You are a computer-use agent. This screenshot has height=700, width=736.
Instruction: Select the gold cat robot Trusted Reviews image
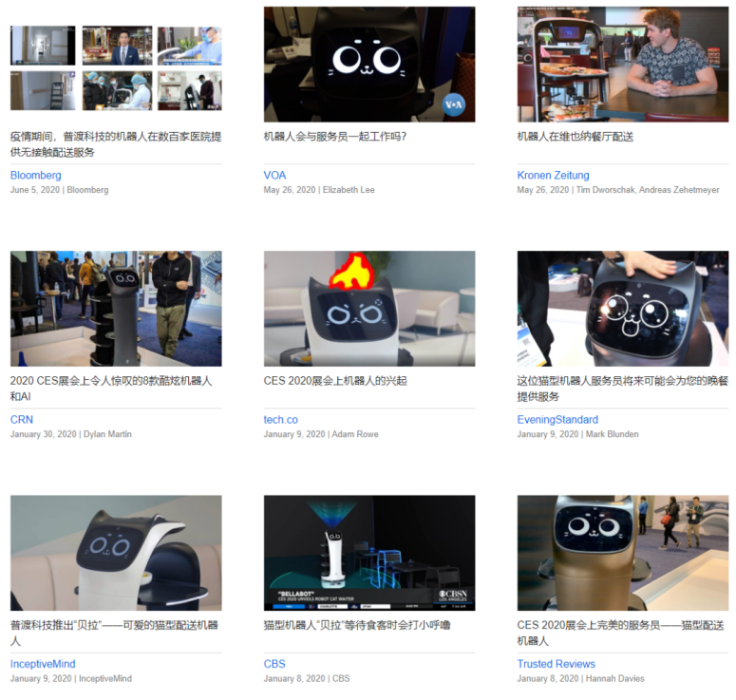(x=623, y=553)
